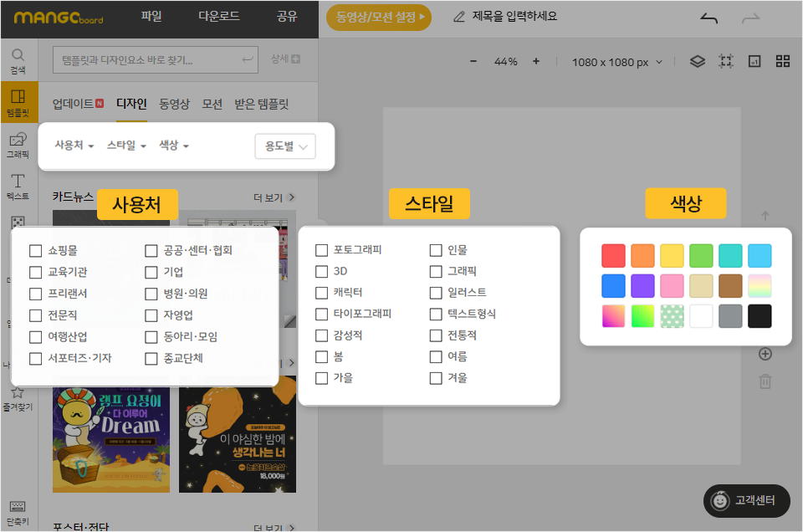Open the fried chicken night template thumbnail

click(x=238, y=434)
